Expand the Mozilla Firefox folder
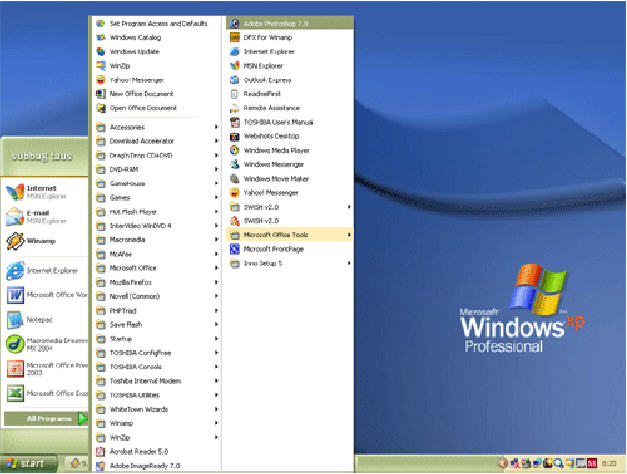 pyautogui.click(x=156, y=282)
